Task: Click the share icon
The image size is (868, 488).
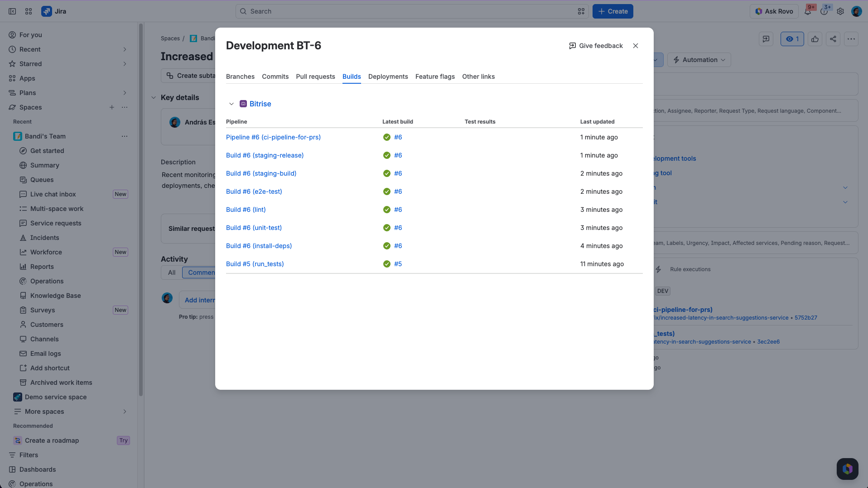Action: pyautogui.click(x=833, y=39)
